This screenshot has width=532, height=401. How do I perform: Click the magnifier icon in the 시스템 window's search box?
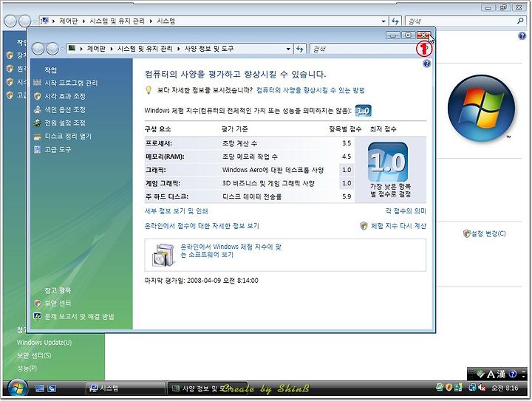pos(520,21)
